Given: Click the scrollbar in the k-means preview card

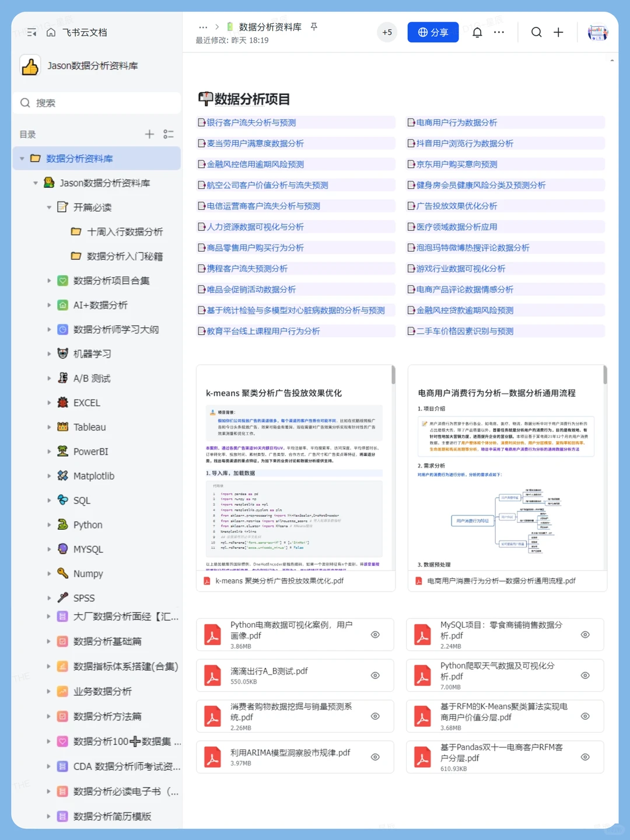Looking at the screenshot, I should pyautogui.click(x=393, y=374).
